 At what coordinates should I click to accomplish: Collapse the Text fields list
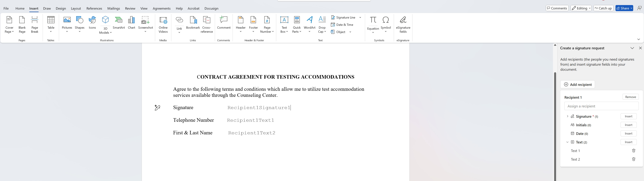(x=567, y=142)
